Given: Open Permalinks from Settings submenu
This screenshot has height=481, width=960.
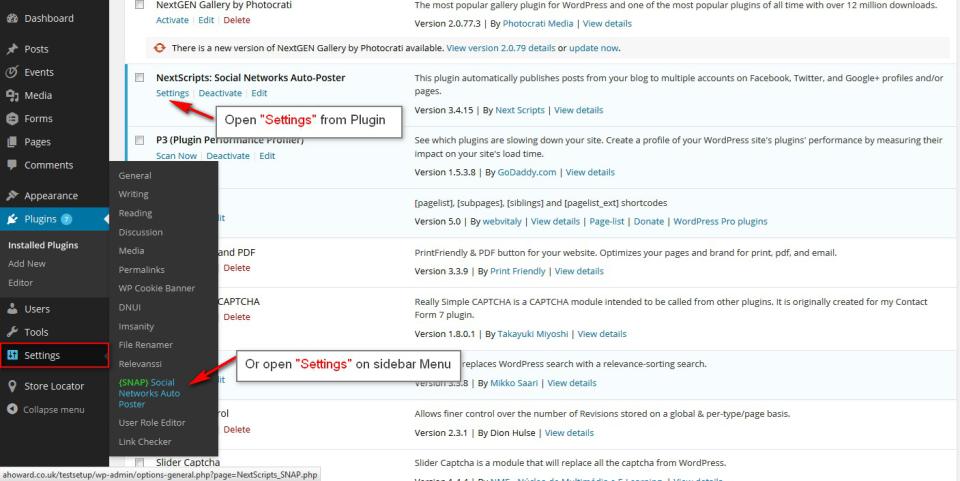Looking at the screenshot, I should (x=140, y=270).
